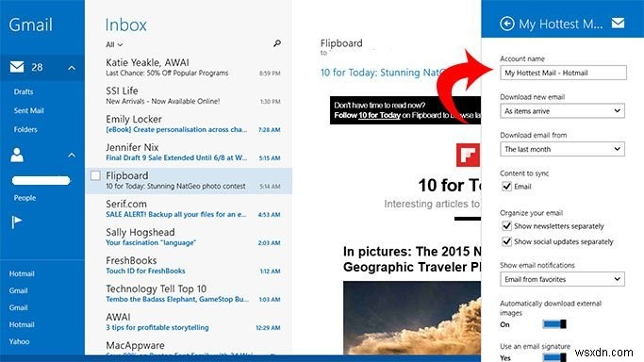Collapse the People section chevron
Viewport: 644px width, 362px height.
pyautogui.click(x=72, y=155)
